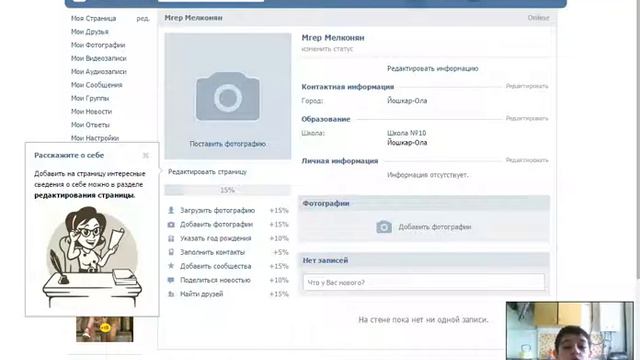640x360 pixels.
Task: Open Мои Сообщения in the sidebar
Action: click(97, 85)
